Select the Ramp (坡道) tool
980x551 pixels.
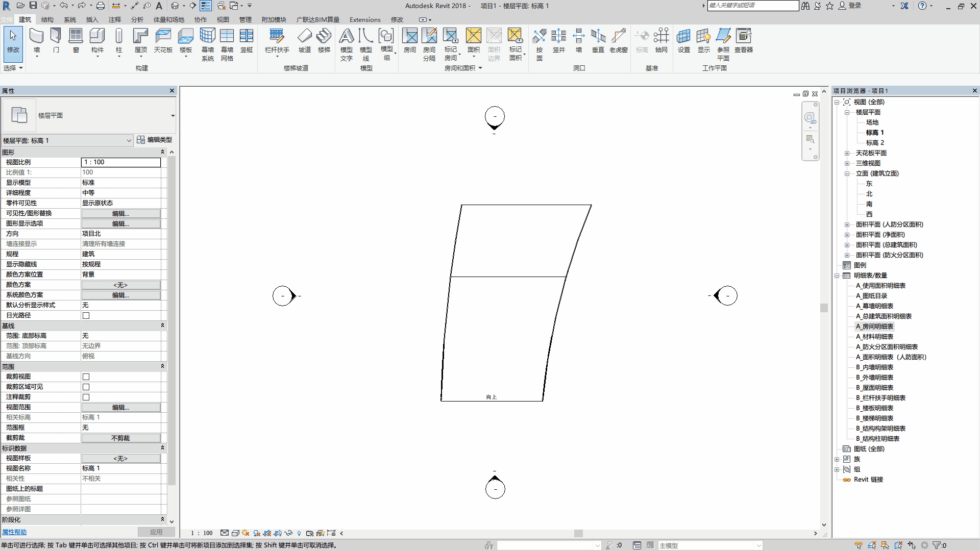pos(305,41)
